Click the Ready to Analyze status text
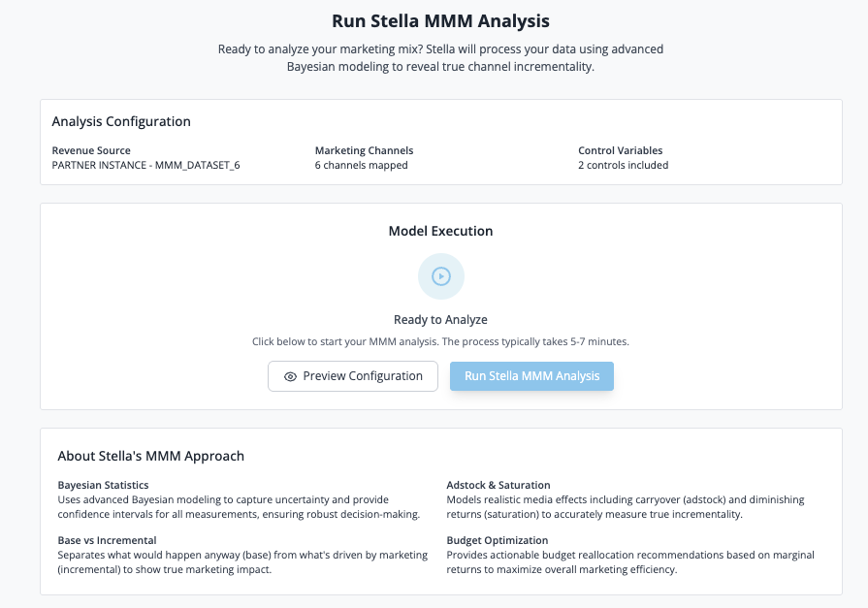Image resolution: width=868 pixels, height=608 pixels. 440,320
